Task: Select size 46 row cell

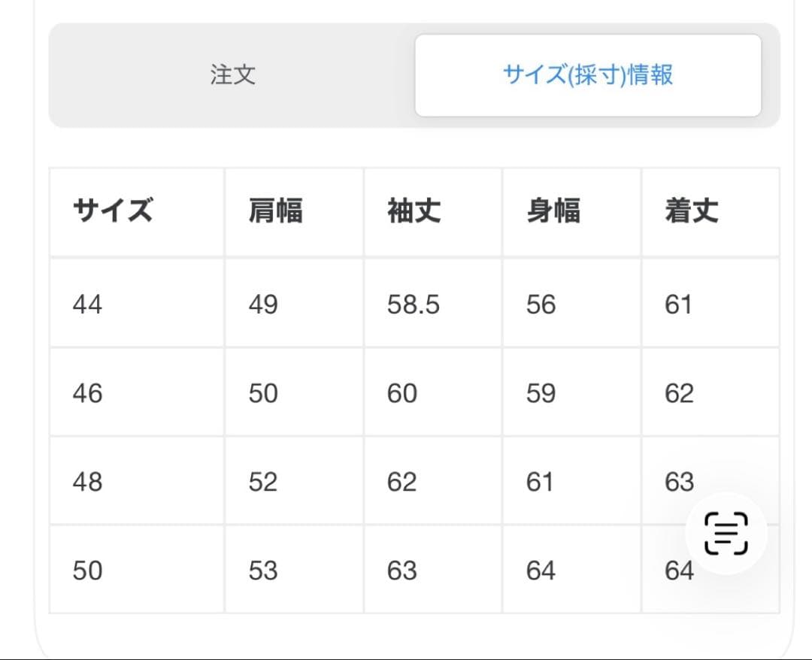Action: pyautogui.click(x=88, y=393)
